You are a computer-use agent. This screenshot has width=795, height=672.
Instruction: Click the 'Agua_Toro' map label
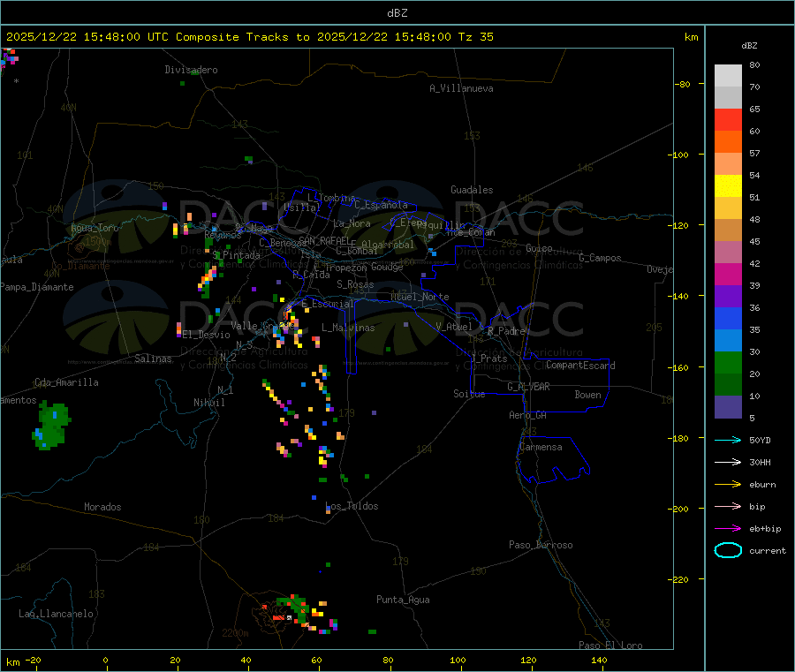click(95, 228)
